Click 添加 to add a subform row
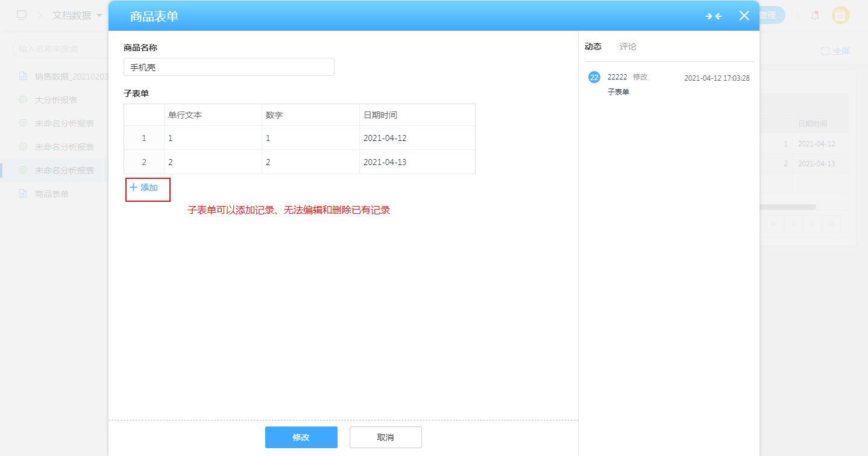Image resolution: width=868 pixels, height=456 pixels. pyautogui.click(x=144, y=188)
